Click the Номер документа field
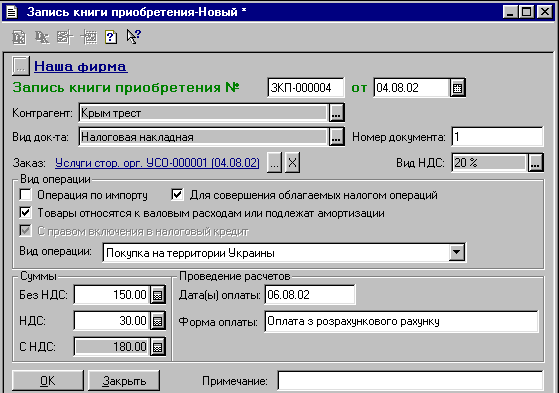Viewport: 559px width, 393px height. (497, 137)
